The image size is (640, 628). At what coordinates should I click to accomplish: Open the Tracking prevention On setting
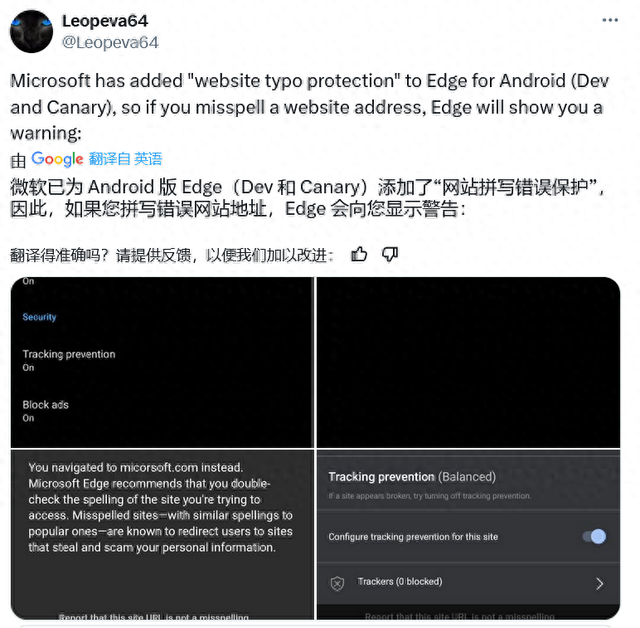tap(69, 360)
